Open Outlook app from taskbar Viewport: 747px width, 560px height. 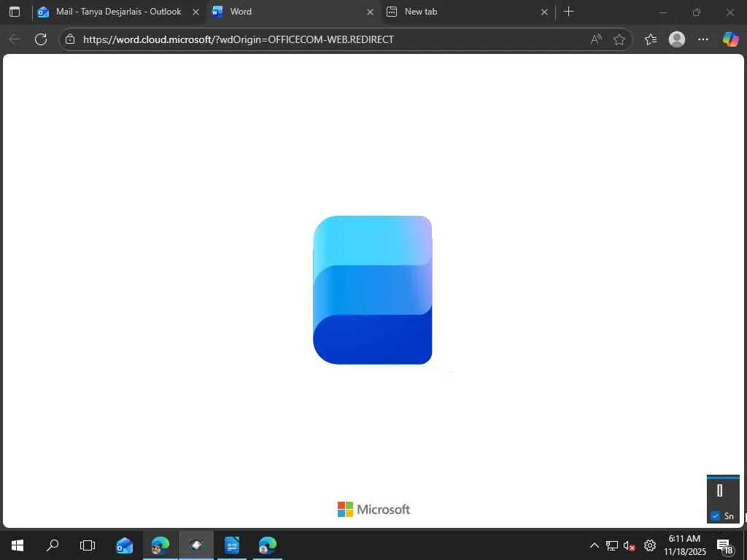(x=124, y=545)
